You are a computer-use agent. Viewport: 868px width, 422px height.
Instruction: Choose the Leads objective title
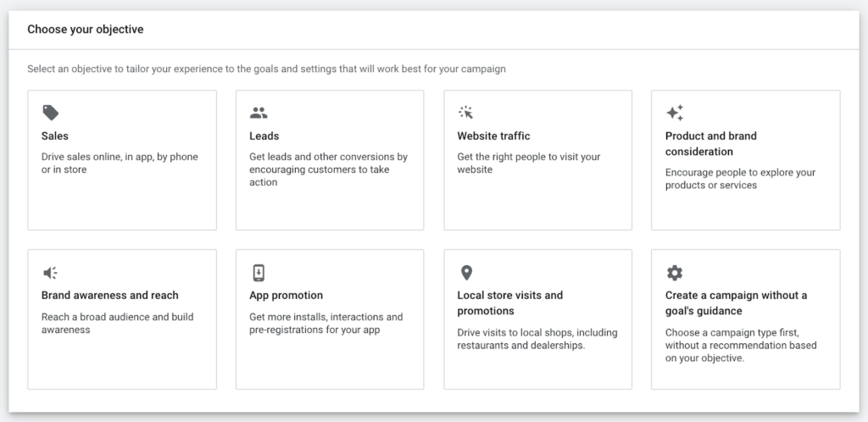point(264,136)
